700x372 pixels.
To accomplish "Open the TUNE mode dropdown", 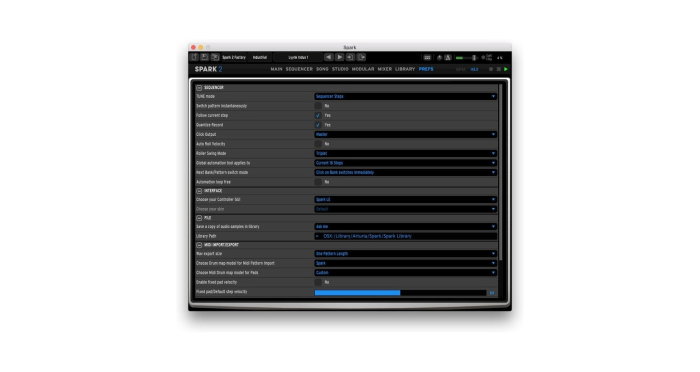I will point(405,96).
